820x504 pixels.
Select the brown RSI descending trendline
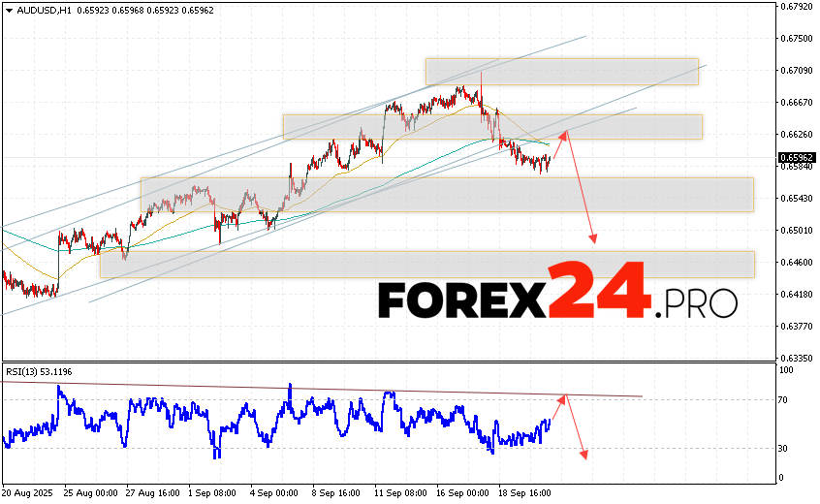point(320,389)
